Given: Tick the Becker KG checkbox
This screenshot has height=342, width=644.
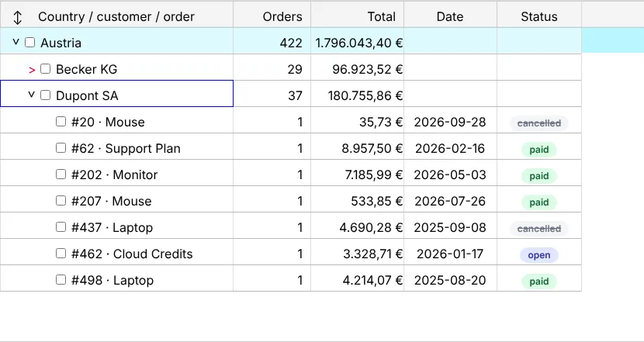Looking at the screenshot, I should click(45, 68).
